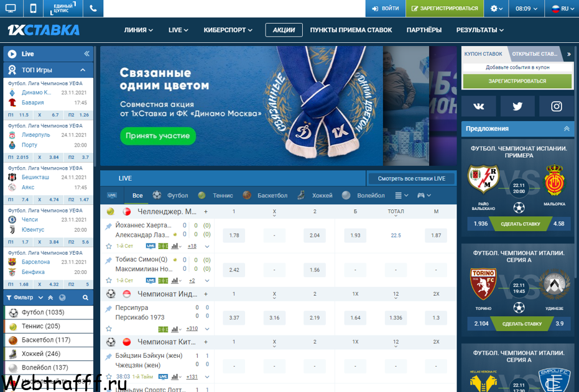Expand the Персипура match markets chevron
This screenshot has height=392, width=579.
pyautogui.click(x=207, y=329)
